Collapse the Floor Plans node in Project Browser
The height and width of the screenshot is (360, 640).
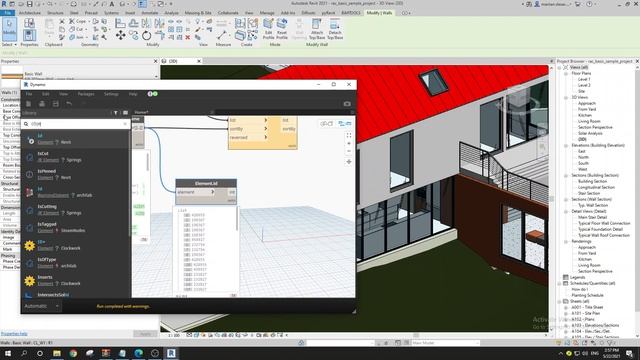[x=566, y=73]
